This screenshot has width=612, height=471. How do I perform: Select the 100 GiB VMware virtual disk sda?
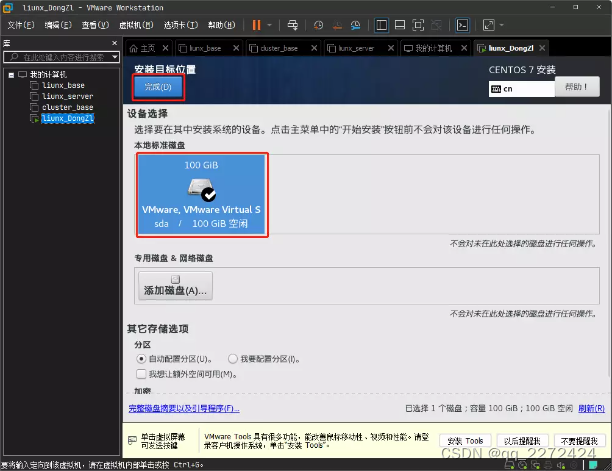point(202,195)
